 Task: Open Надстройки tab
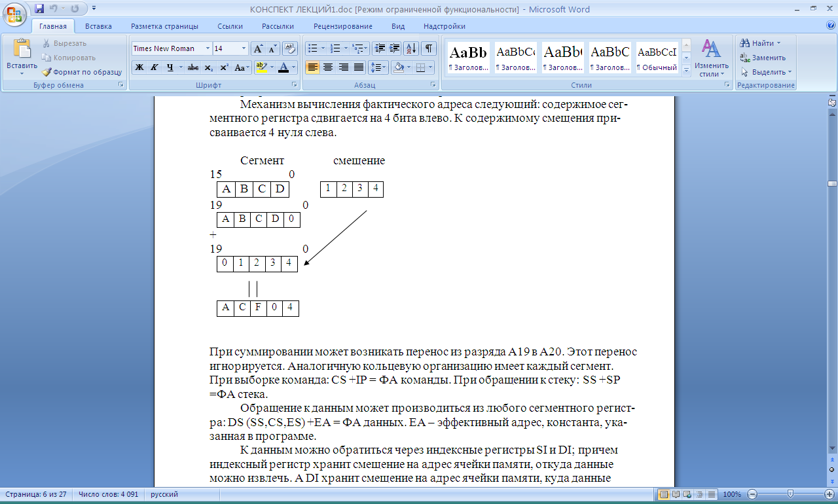[445, 26]
